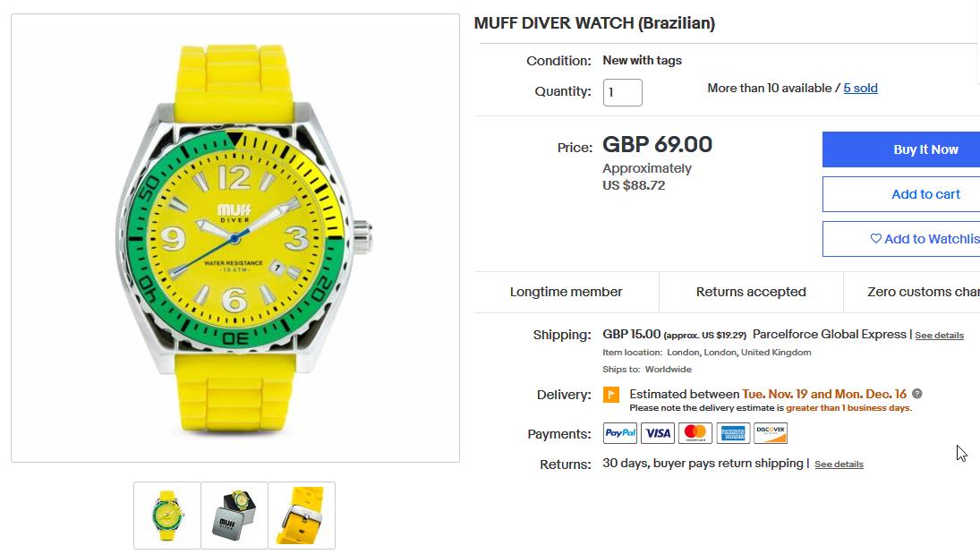Click the Discover card icon
The height and width of the screenshot is (554, 980).
[x=771, y=433]
